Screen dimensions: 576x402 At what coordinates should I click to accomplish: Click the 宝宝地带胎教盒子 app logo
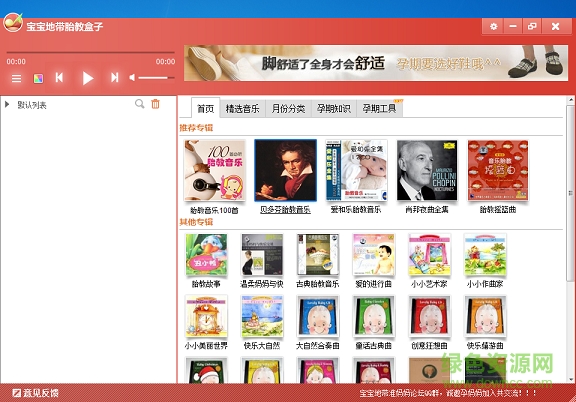coord(13,22)
